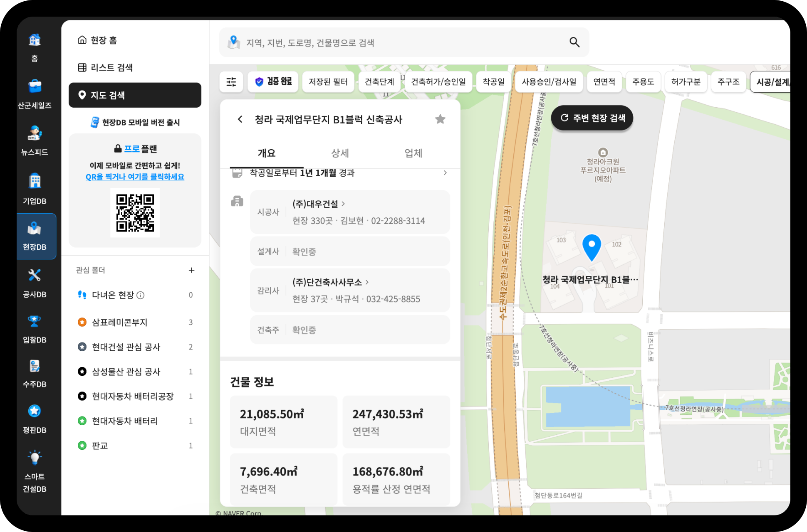807x532 pixels.
Task: Click the 247,430.53㎡ 연면적 card
Action: pyautogui.click(x=396, y=422)
